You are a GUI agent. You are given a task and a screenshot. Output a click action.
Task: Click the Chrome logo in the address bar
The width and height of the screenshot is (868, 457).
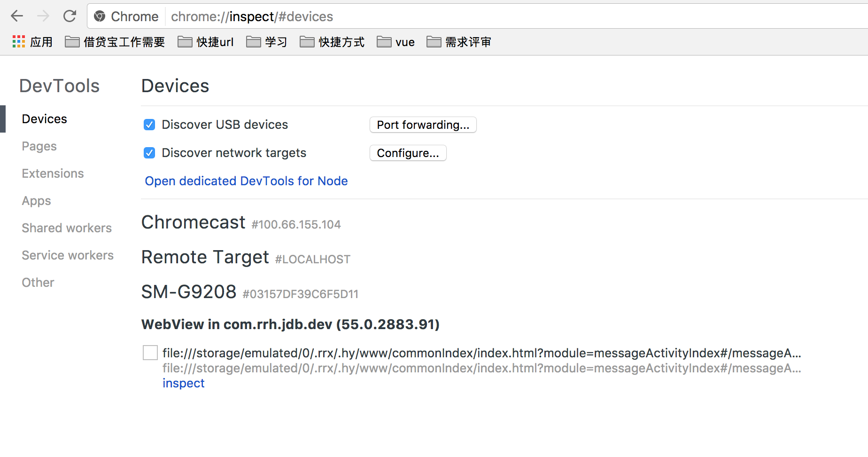100,16
